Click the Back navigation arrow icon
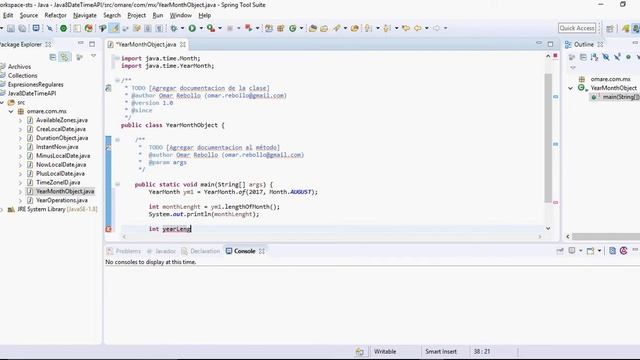Screen dimensions: 640x360 [x=418, y=28]
